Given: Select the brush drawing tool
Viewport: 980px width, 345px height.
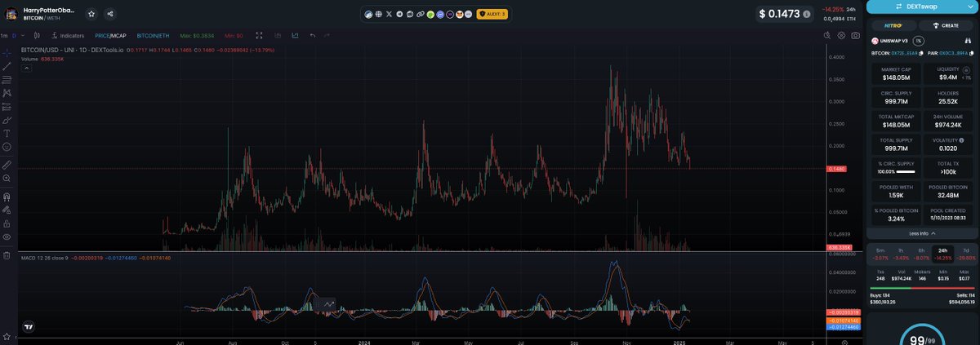Looking at the screenshot, I should pos(7,120).
